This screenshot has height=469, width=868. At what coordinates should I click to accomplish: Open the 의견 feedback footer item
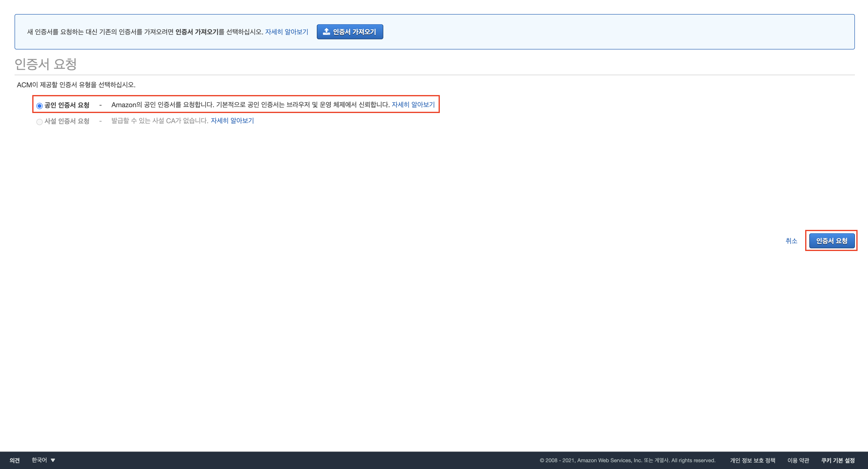click(x=15, y=460)
